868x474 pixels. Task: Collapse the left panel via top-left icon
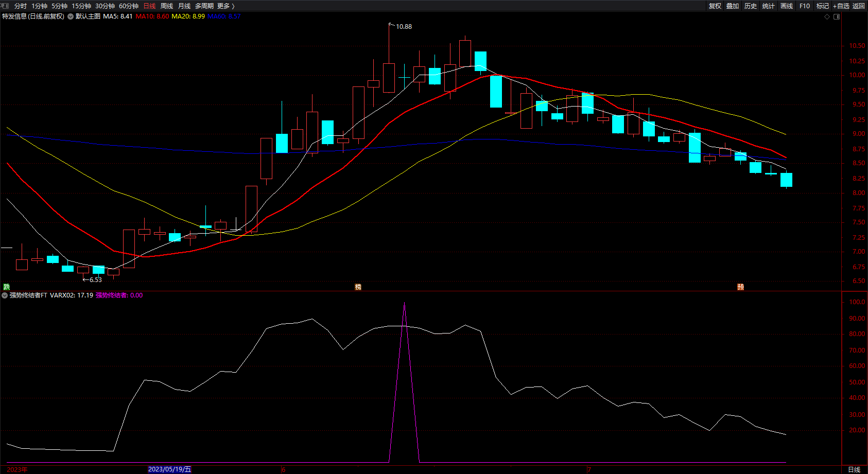(5, 6)
